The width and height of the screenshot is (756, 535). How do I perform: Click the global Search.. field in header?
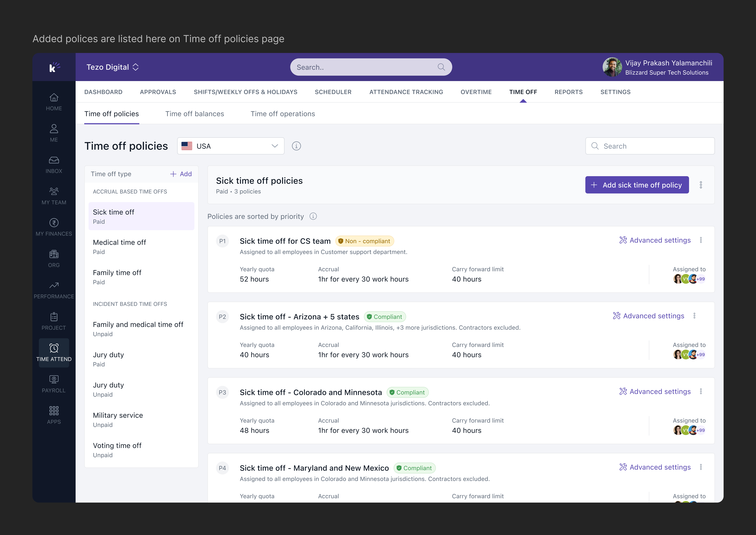(371, 67)
